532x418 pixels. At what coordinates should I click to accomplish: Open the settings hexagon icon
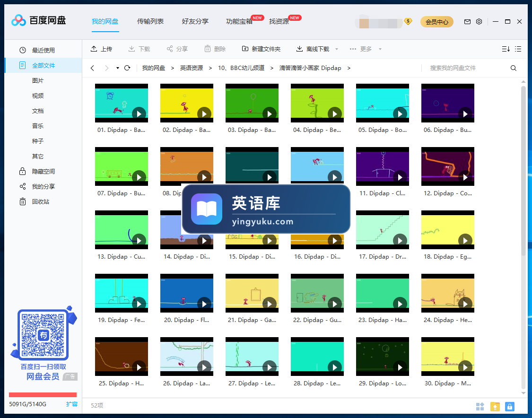point(479,22)
